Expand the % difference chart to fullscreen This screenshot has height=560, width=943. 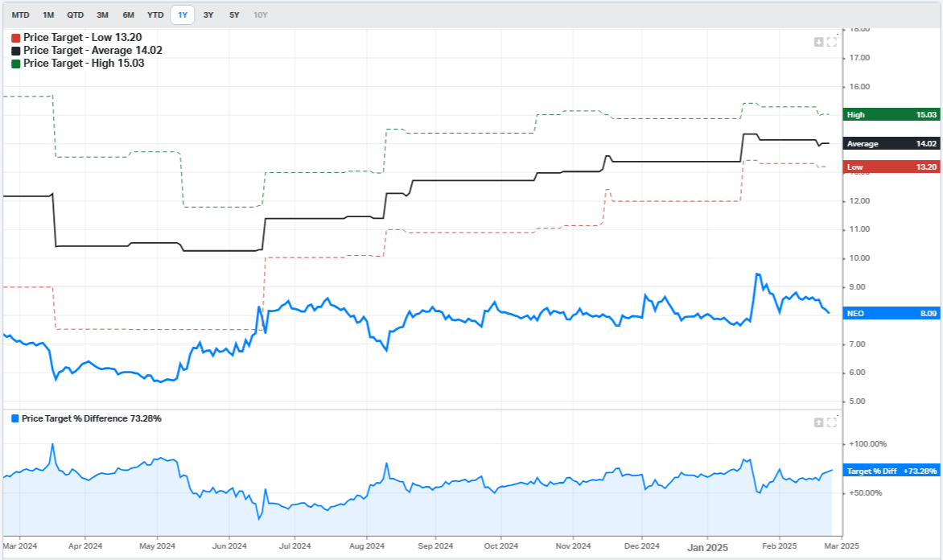point(831,422)
